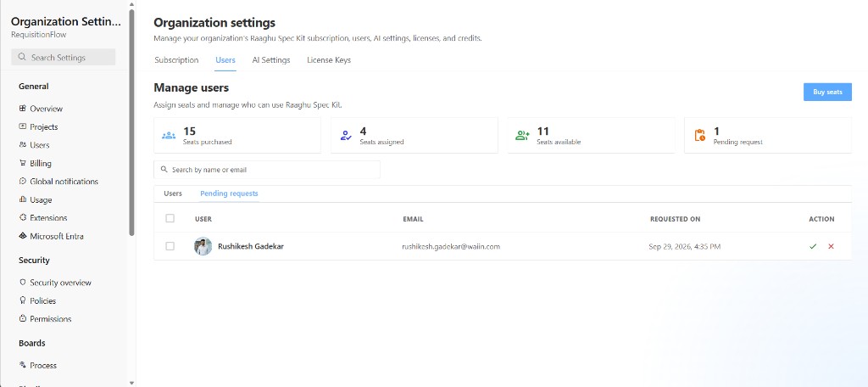
Task: Click the ACTION column header
Action: (x=821, y=219)
